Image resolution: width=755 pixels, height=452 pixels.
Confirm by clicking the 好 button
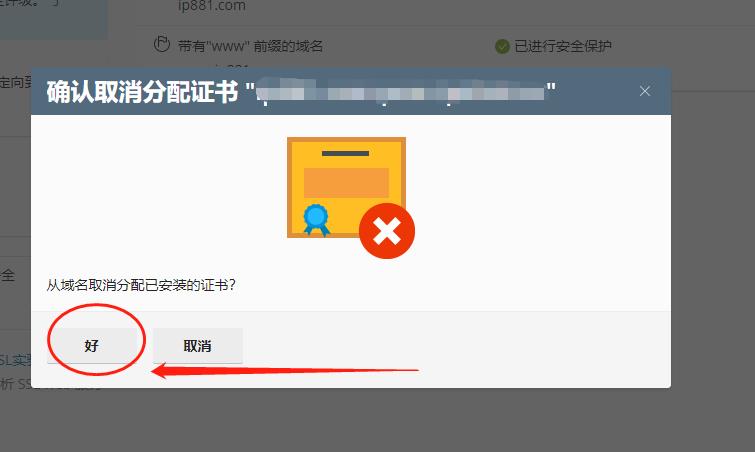pyautogui.click(x=91, y=346)
